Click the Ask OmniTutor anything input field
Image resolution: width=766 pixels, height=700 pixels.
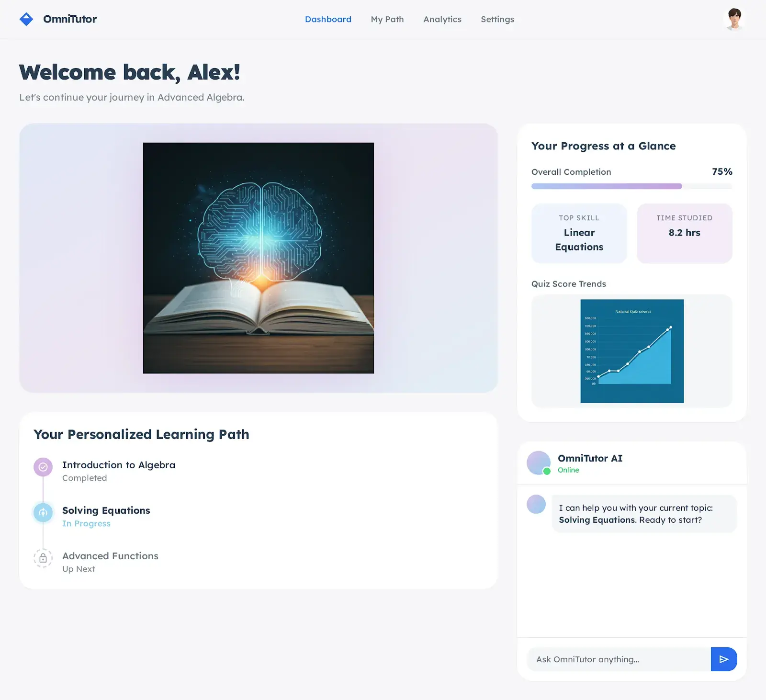tap(619, 659)
